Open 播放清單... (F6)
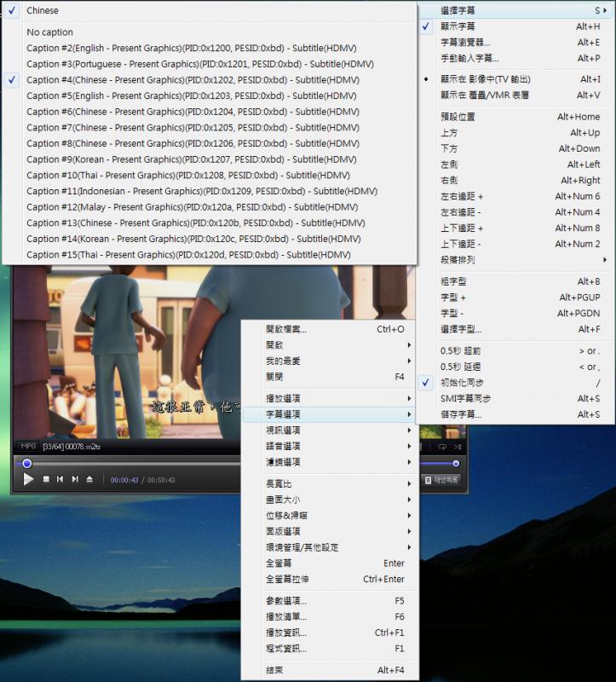Viewport: 616px width, 682px height. (x=330, y=616)
